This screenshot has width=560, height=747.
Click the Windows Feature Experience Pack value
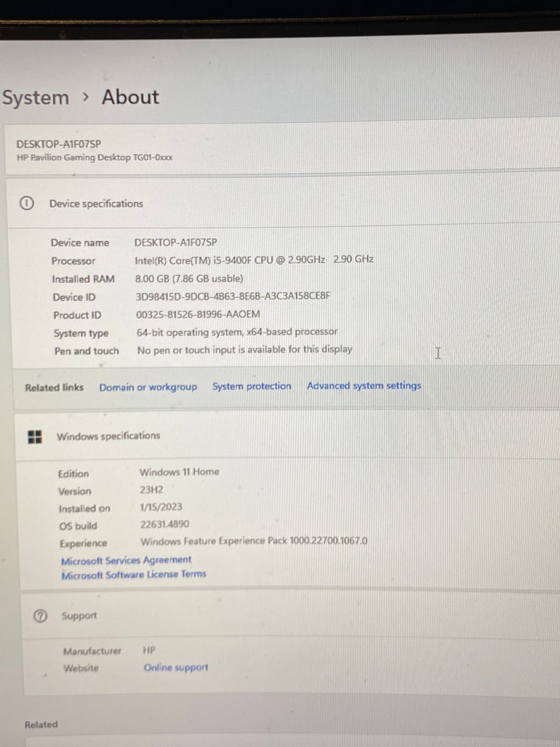(x=254, y=540)
